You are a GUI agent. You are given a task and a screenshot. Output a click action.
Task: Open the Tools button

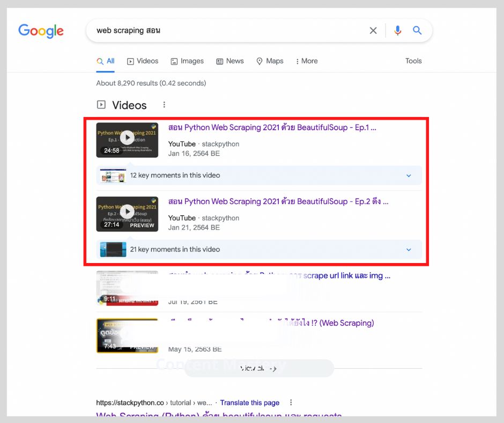pos(413,61)
